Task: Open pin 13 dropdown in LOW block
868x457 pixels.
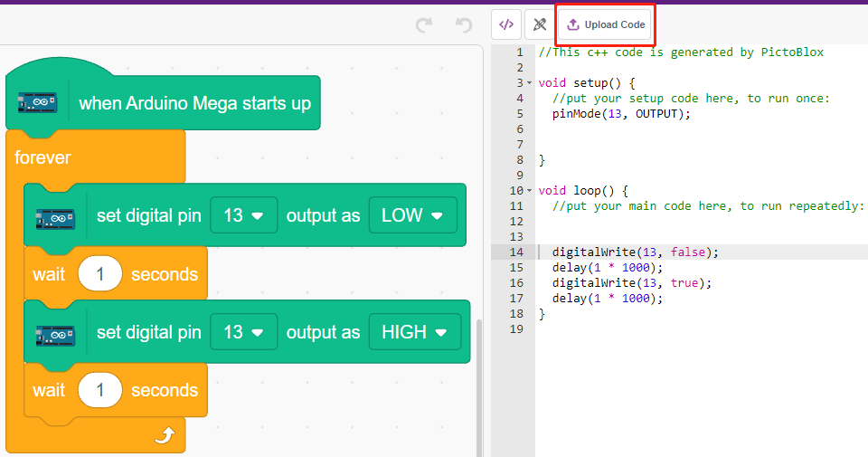Action: click(243, 215)
